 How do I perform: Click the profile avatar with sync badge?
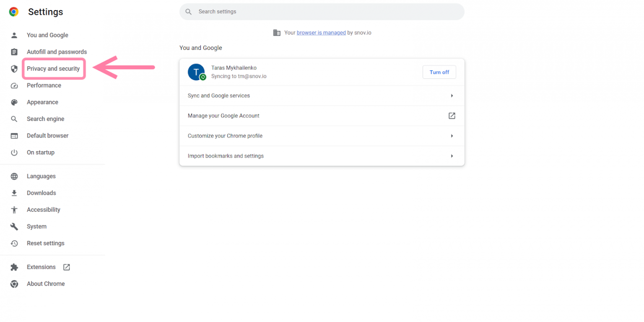coord(197,72)
